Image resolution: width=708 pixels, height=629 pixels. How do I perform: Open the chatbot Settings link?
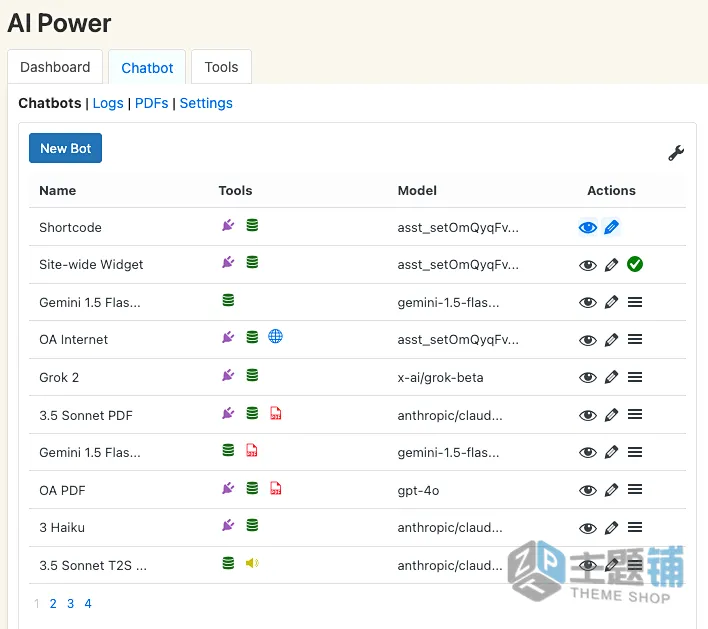tap(206, 103)
